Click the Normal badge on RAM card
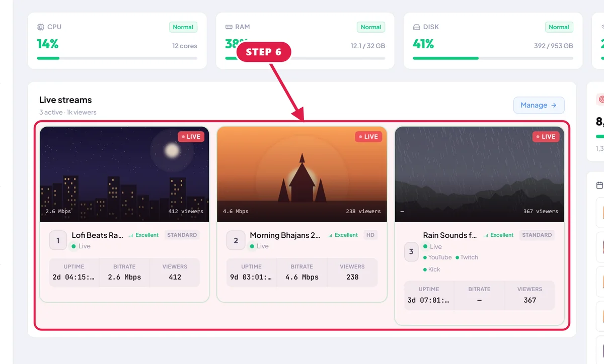 (x=371, y=27)
